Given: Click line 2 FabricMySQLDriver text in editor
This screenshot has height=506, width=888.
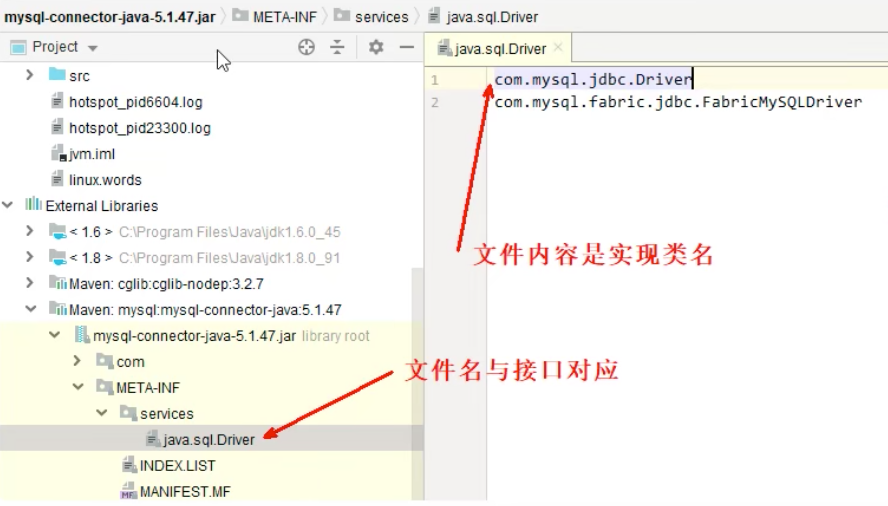Looking at the screenshot, I should click(678, 102).
